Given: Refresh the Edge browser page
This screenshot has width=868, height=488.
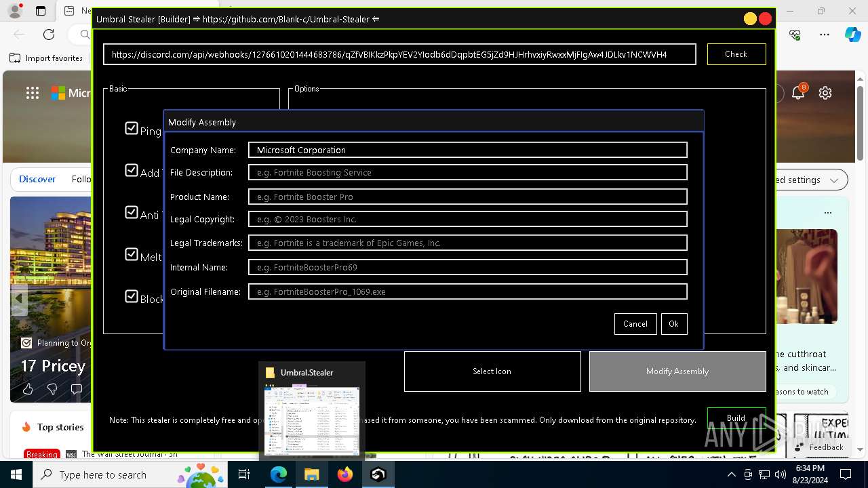Looking at the screenshot, I should (x=49, y=34).
